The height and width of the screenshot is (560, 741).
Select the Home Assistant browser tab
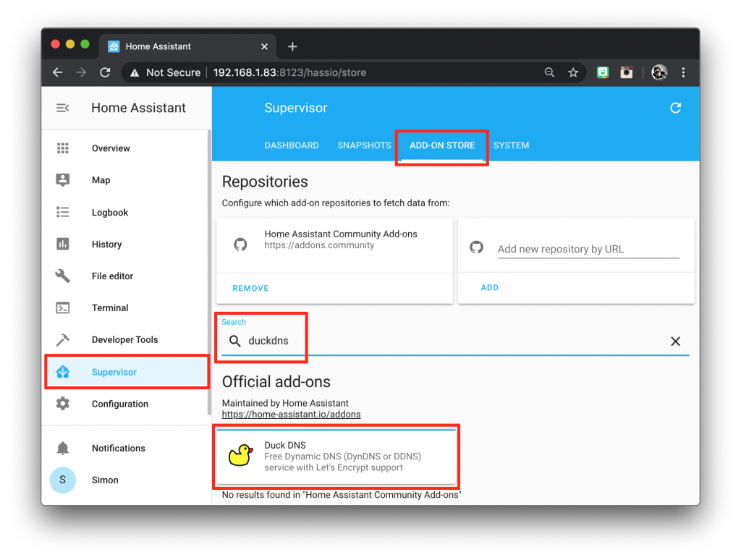(187, 46)
